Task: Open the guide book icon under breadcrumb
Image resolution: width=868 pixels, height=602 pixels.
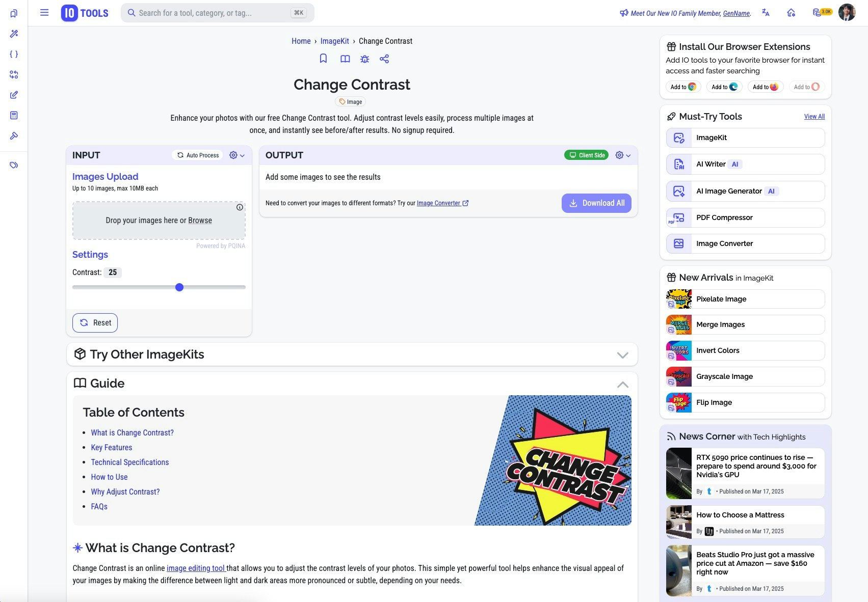Action: point(345,59)
